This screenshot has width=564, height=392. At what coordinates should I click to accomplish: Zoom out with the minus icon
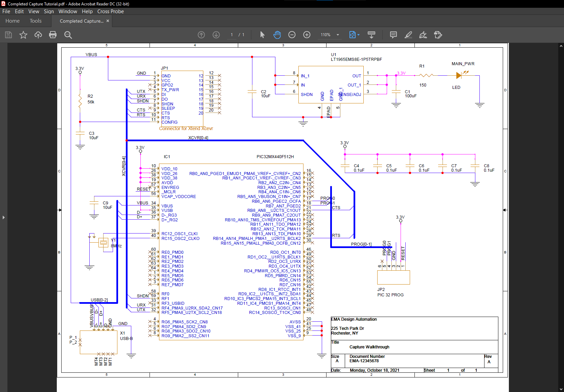[292, 35]
